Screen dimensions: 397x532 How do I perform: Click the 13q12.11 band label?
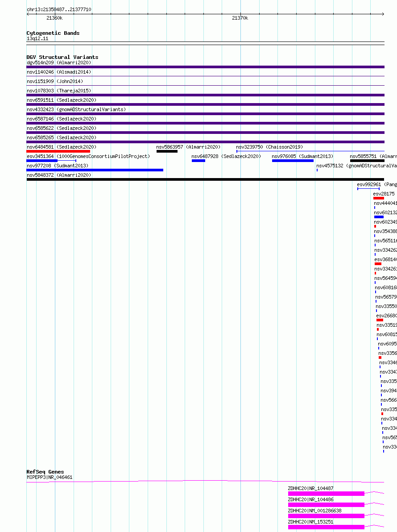[37, 39]
